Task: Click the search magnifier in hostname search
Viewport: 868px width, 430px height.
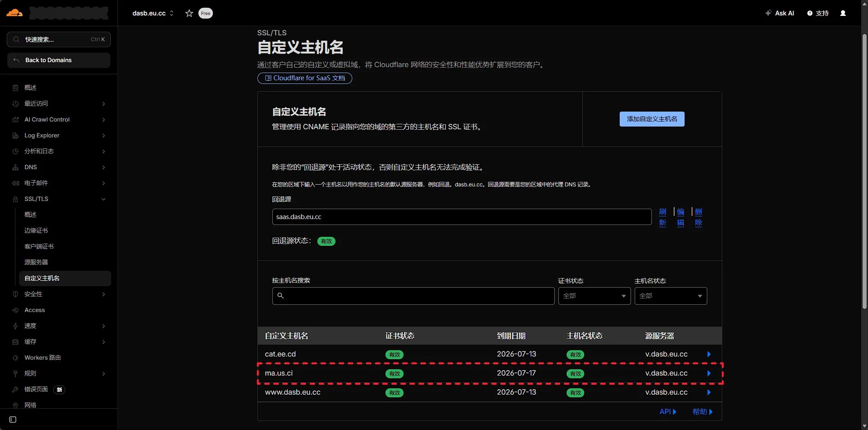Action: (281, 296)
